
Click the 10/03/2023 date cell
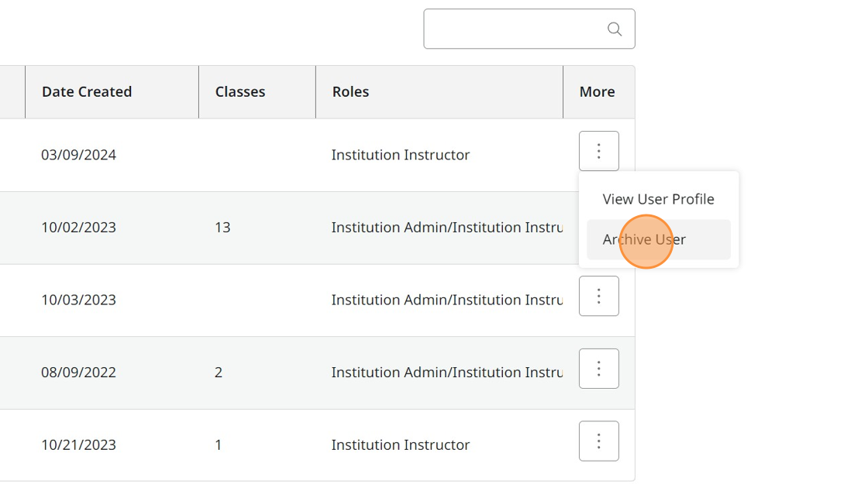(x=78, y=300)
